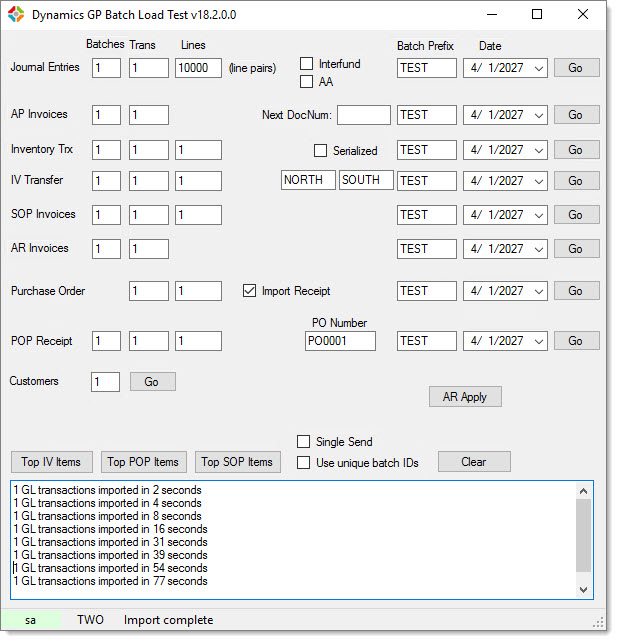
Task: Minimize the Batch Load Test window
Action: (x=492, y=14)
